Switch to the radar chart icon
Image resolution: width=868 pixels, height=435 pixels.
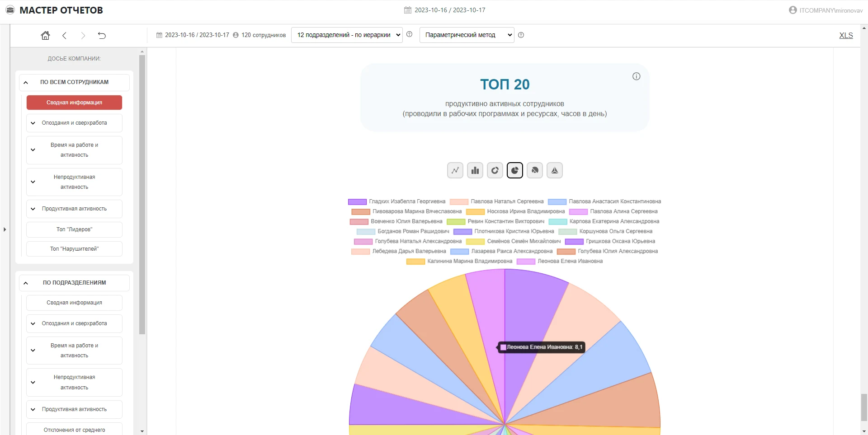coord(554,170)
